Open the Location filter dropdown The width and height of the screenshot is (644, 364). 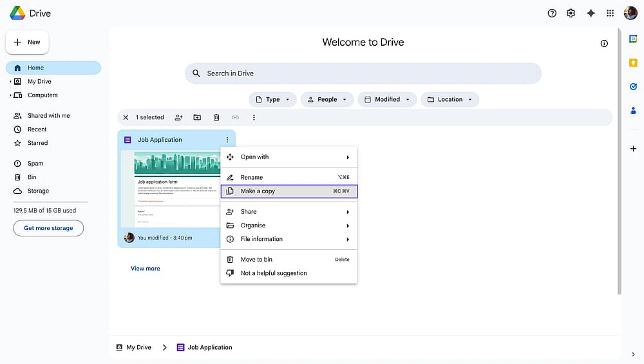[x=450, y=99]
